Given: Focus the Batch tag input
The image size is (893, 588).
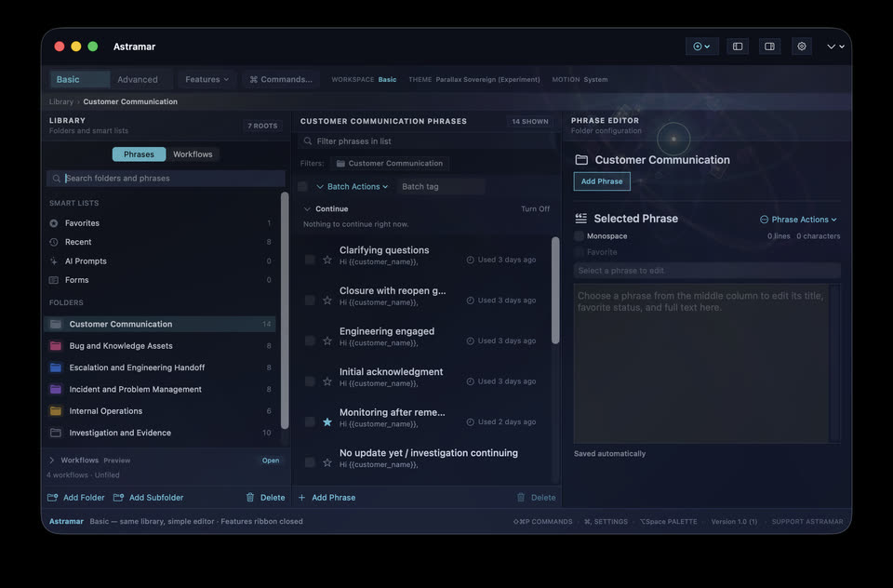Looking at the screenshot, I should tap(441, 186).
